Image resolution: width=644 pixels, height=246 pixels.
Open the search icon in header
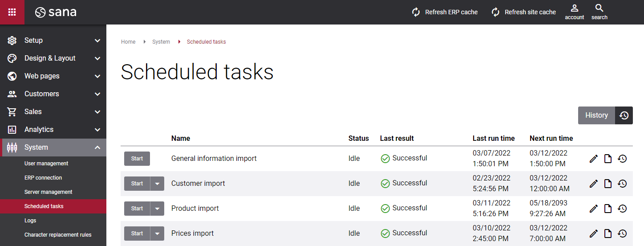coord(599,8)
